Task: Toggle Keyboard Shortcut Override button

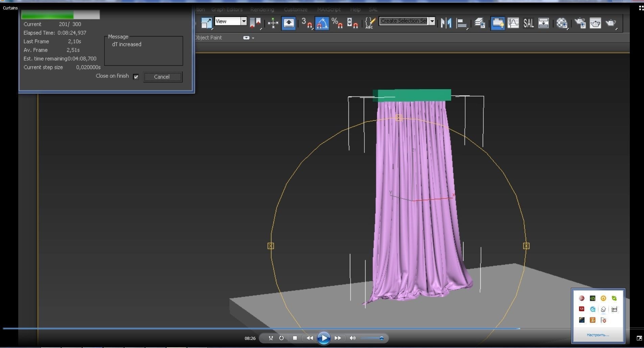Action: pyautogui.click(x=288, y=23)
